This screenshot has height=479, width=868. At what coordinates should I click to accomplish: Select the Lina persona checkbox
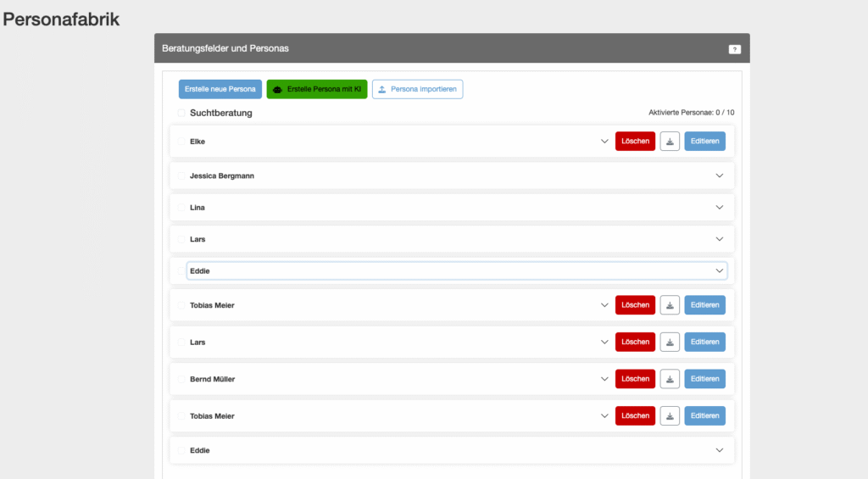point(181,208)
